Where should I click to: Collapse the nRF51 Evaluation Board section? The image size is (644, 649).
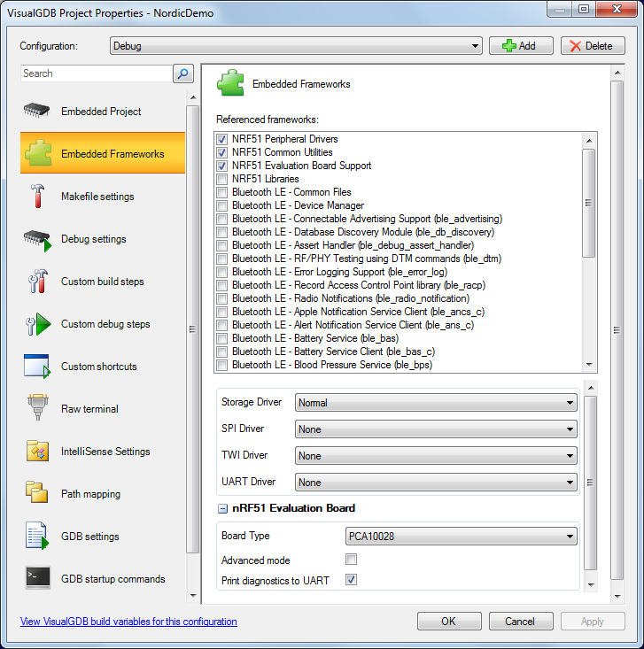(x=222, y=508)
